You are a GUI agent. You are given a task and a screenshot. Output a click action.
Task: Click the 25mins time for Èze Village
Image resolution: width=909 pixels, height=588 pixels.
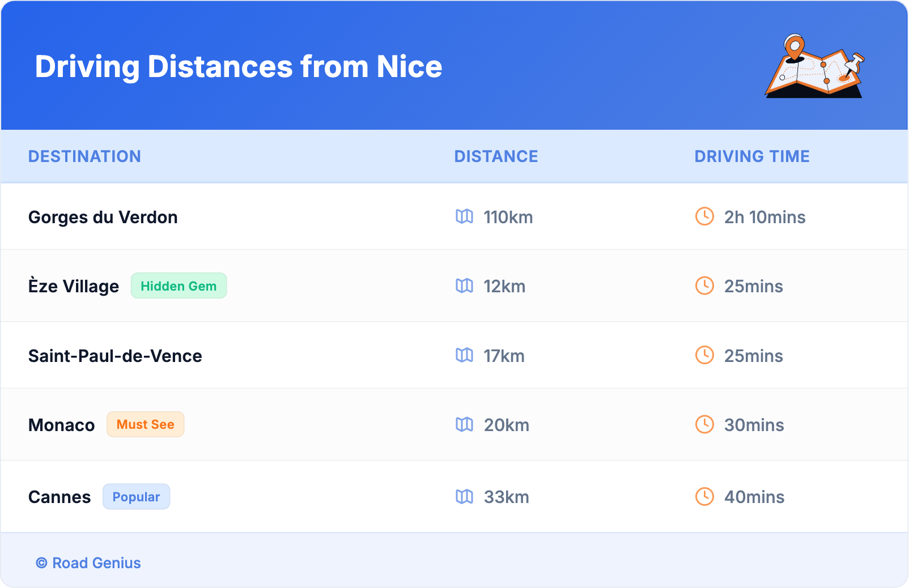point(754,286)
